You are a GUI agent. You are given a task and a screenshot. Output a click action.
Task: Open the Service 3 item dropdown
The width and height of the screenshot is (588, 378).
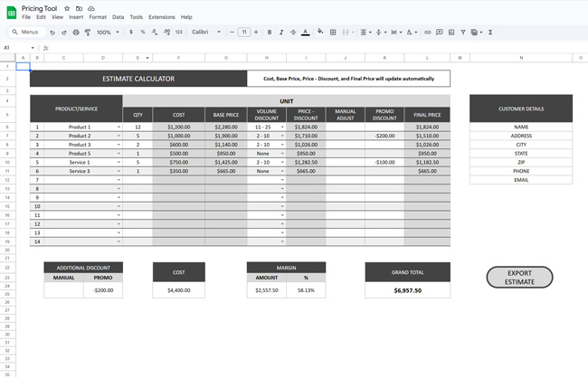pyautogui.click(x=119, y=172)
